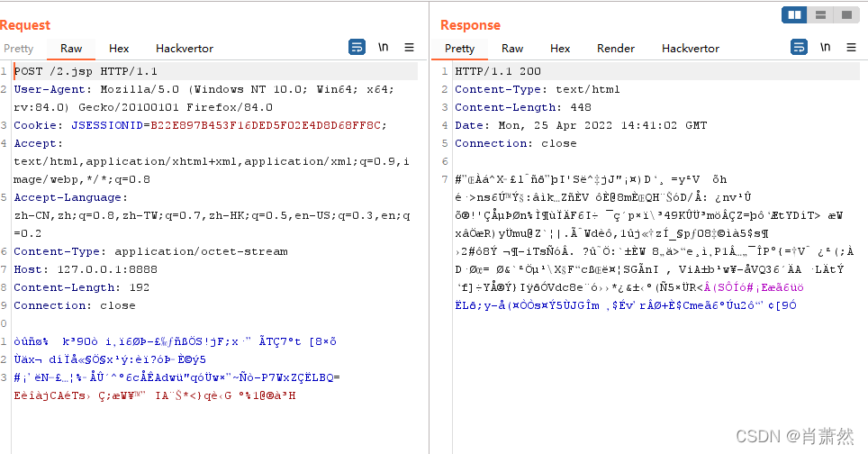868x454 pixels.
Task: Open the Response Hackvertor tab
Action: pos(691,49)
